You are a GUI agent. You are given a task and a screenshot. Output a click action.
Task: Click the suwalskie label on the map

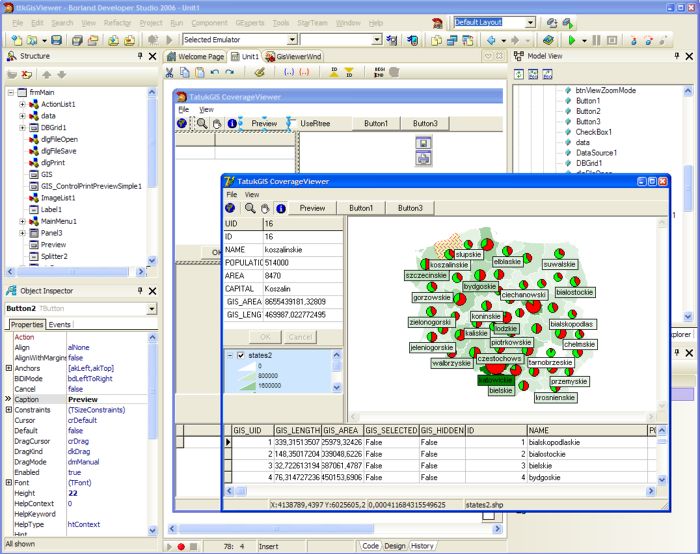tap(559, 264)
